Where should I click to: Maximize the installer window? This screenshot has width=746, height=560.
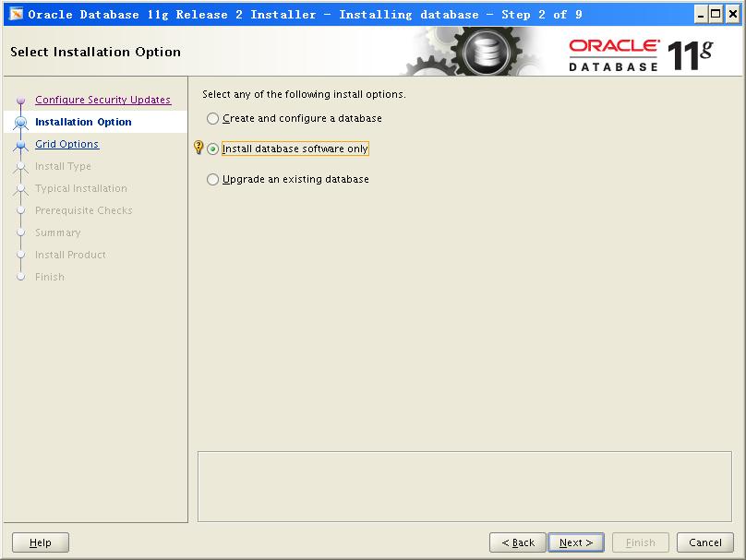click(716, 14)
